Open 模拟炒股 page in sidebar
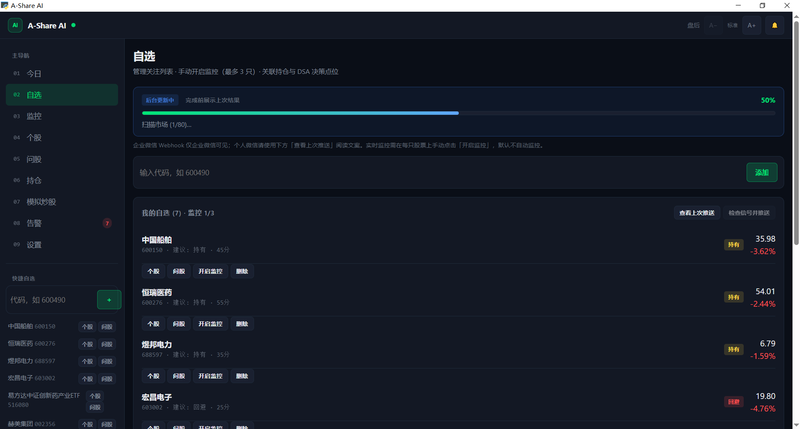Screen dimensions: 800x429 [x=62, y=202]
